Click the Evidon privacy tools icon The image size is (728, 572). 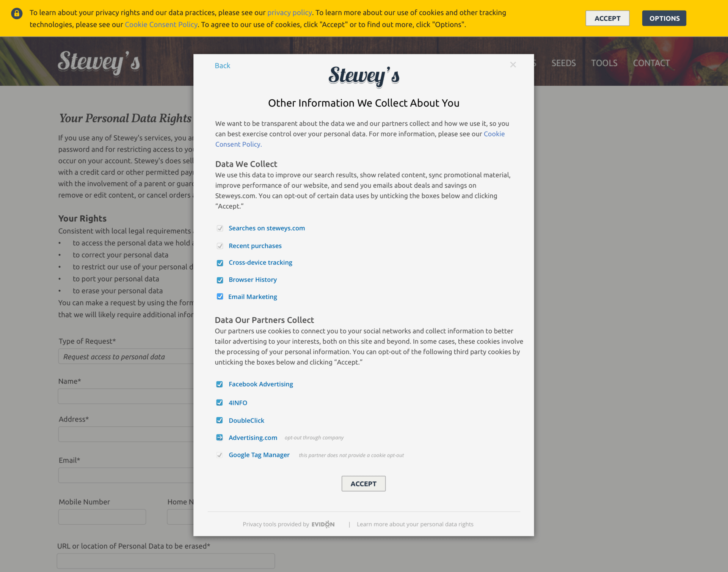(x=323, y=524)
